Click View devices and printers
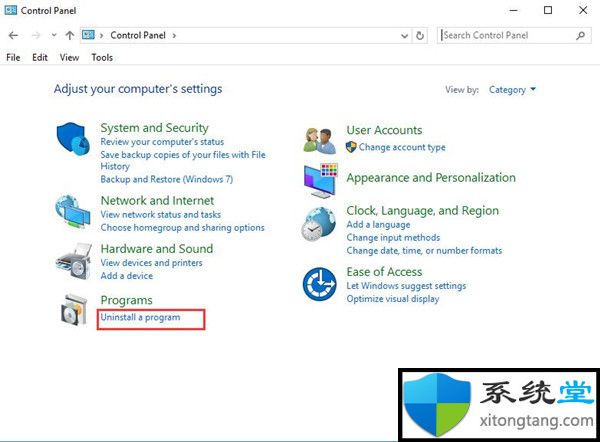The width and height of the screenshot is (600, 442). [x=152, y=263]
